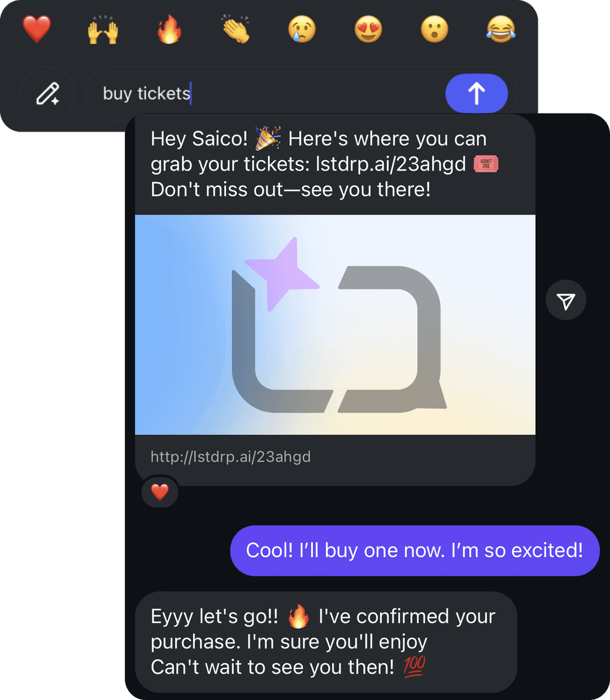The width and height of the screenshot is (610, 700).
Task: Pick the surprised face emoji reaction
Action: pos(434,29)
